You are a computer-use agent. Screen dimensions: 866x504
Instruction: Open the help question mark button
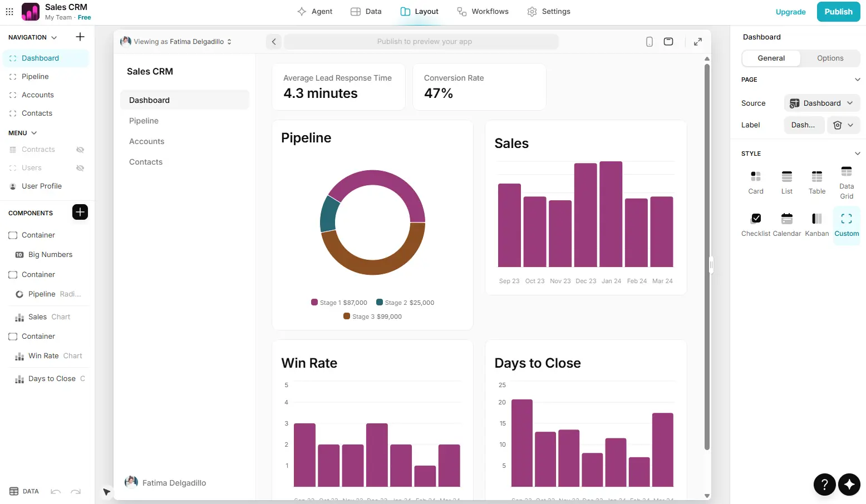(x=825, y=484)
